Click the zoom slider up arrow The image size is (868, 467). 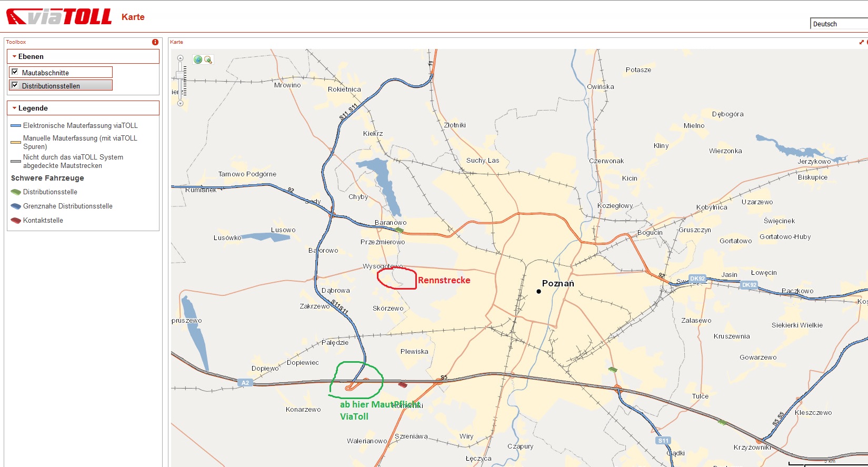click(x=180, y=58)
